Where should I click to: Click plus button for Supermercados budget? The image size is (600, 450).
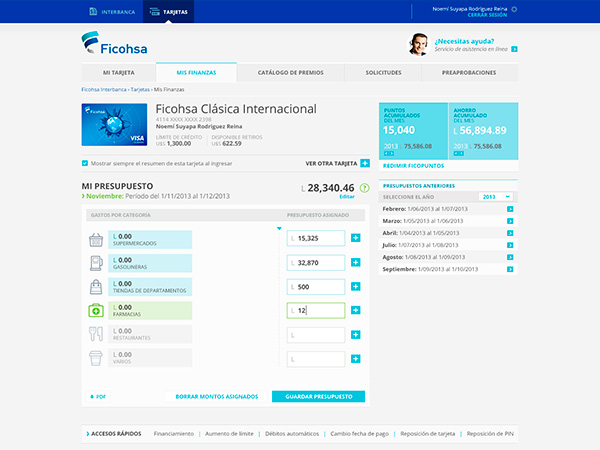[x=355, y=238]
